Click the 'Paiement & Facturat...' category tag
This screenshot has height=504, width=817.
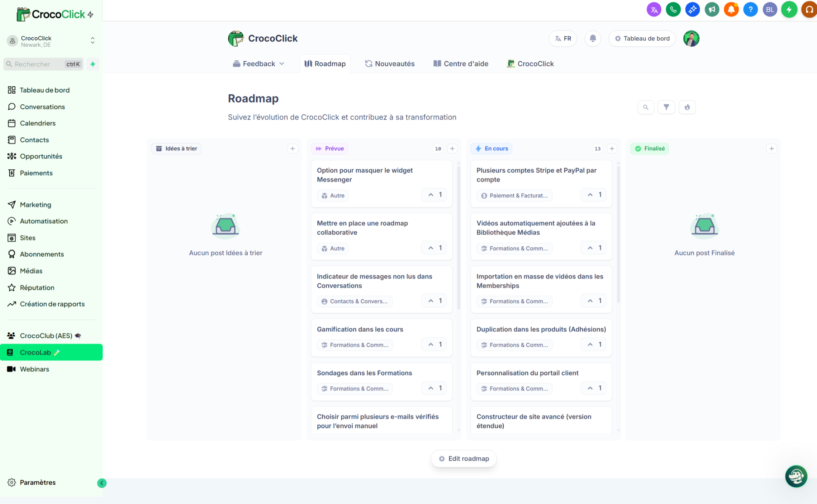(514, 196)
